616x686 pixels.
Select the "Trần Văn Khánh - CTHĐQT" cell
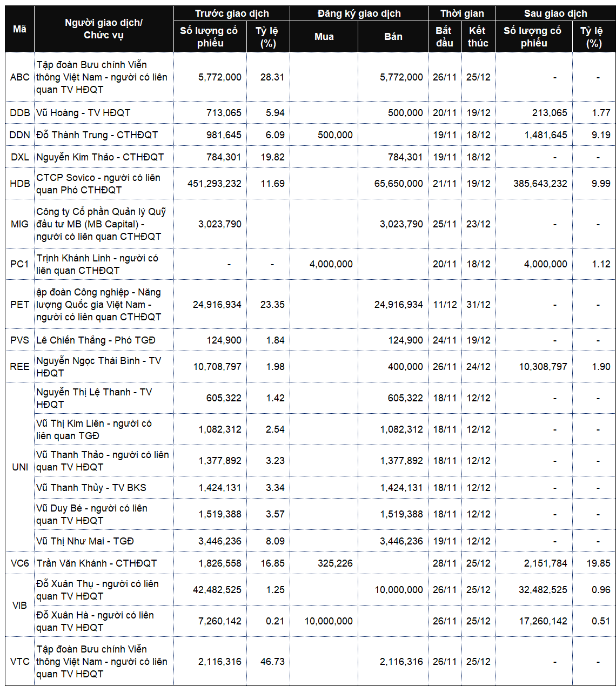click(97, 563)
